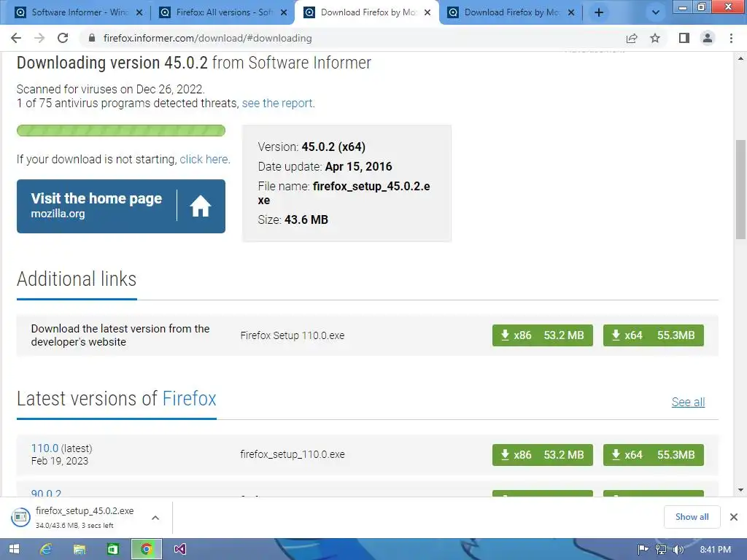Click Show all downloads button
Image resolution: width=747 pixels, height=560 pixels.
[x=692, y=517]
